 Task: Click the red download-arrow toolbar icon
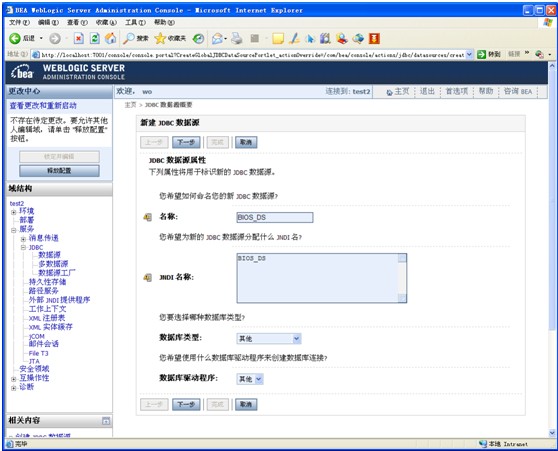tap(374, 38)
